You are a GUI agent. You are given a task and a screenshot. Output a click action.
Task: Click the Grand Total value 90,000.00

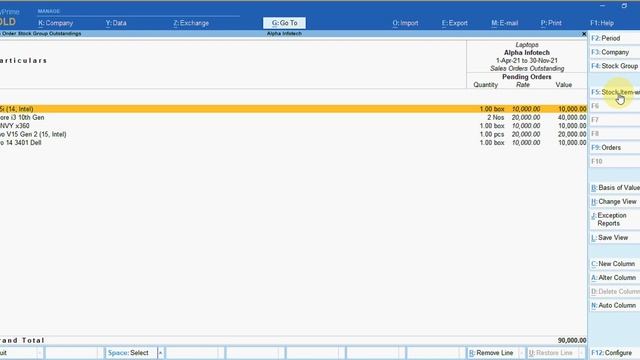tap(572, 340)
